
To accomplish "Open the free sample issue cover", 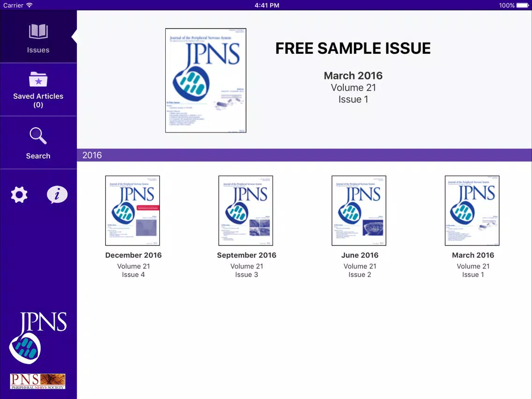I will pos(206,81).
